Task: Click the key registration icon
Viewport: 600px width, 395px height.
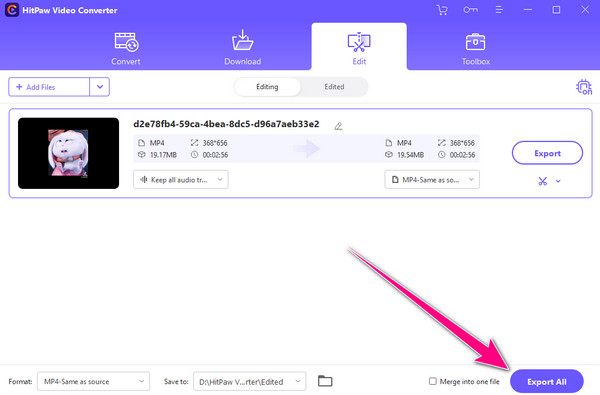Action: [470, 10]
